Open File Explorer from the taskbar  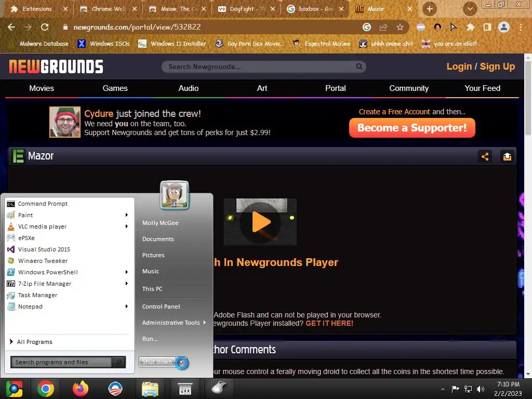click(150, 389)
